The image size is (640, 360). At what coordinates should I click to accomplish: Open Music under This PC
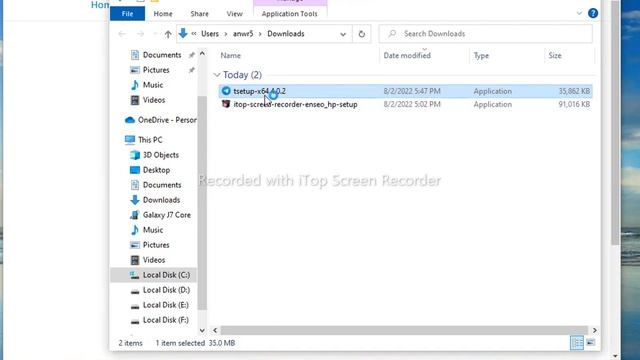[153, 230]
